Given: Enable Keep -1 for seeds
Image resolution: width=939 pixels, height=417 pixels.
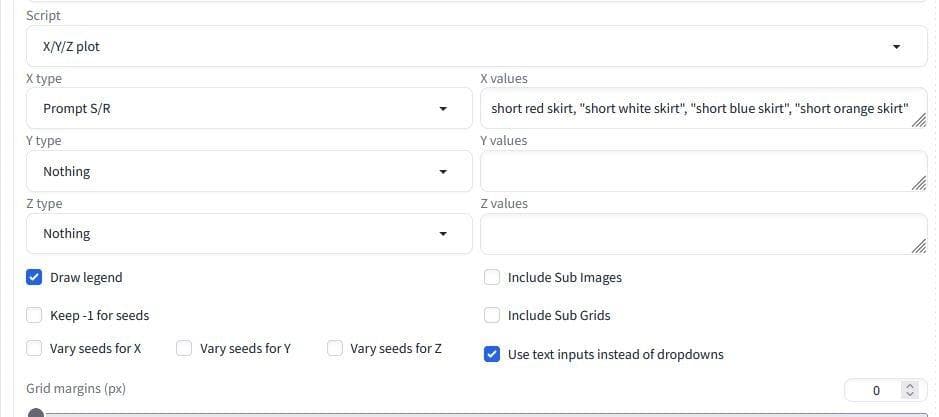Looking at the screenshot, I should [35, 316].
